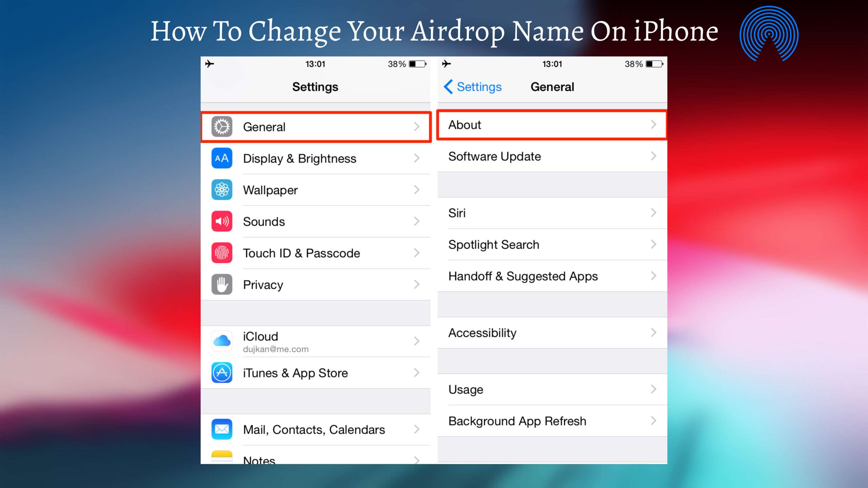868x488 pixels.
Task: Toggle Handoff & Suggested Apps
Action: (551, 276)
